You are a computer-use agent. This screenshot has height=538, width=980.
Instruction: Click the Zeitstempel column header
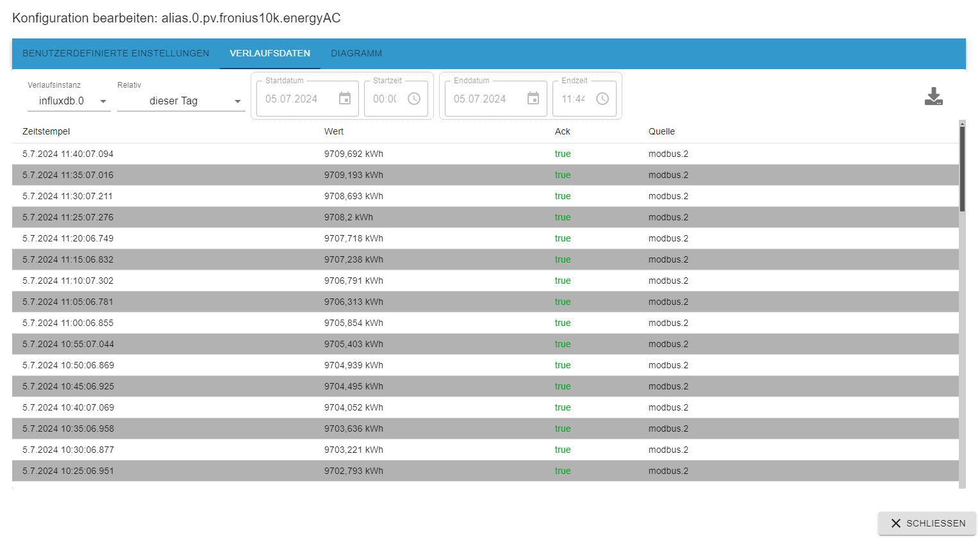(x=46, y=131)
